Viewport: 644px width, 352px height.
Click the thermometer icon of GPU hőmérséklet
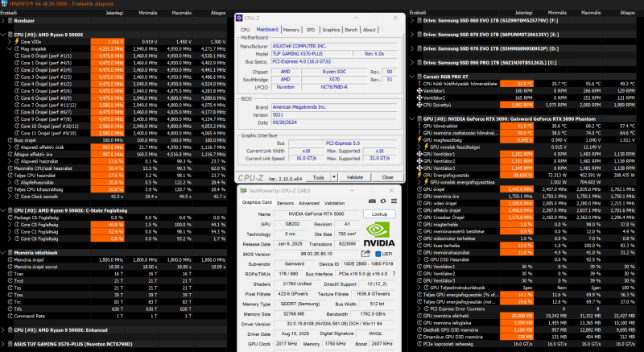[419, 126]
